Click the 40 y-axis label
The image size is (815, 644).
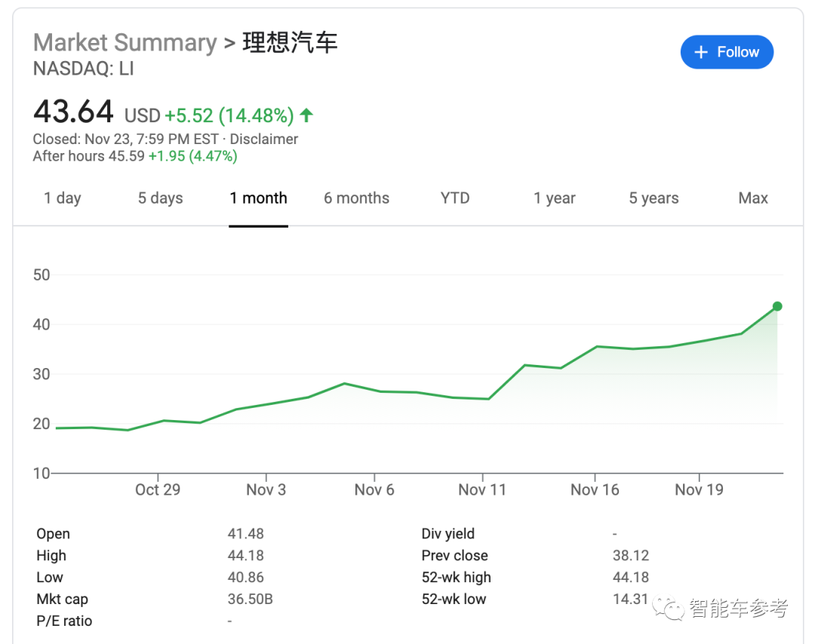coord(42,324)
